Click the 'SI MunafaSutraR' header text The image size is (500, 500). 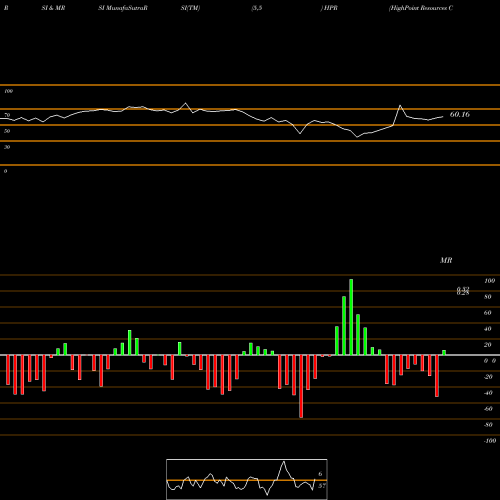coord(123,8)
